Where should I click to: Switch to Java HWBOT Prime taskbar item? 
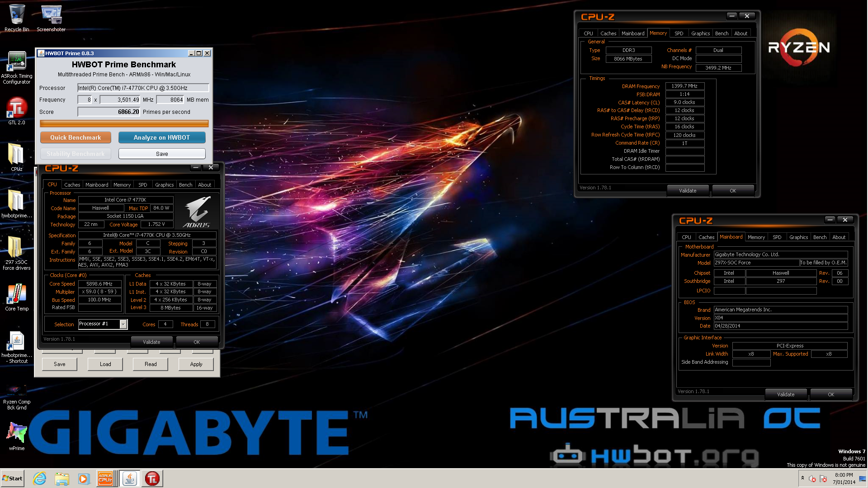(130, 479)
